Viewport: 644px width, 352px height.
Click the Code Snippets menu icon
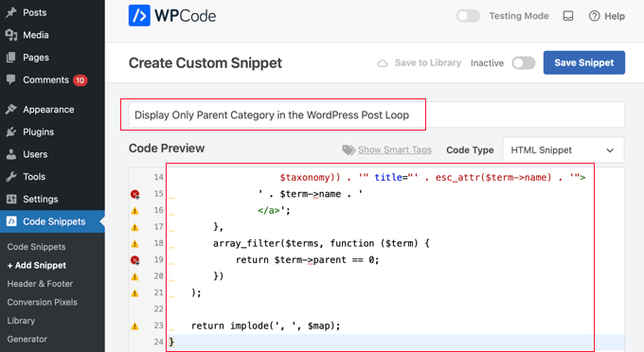pos(11,221)
